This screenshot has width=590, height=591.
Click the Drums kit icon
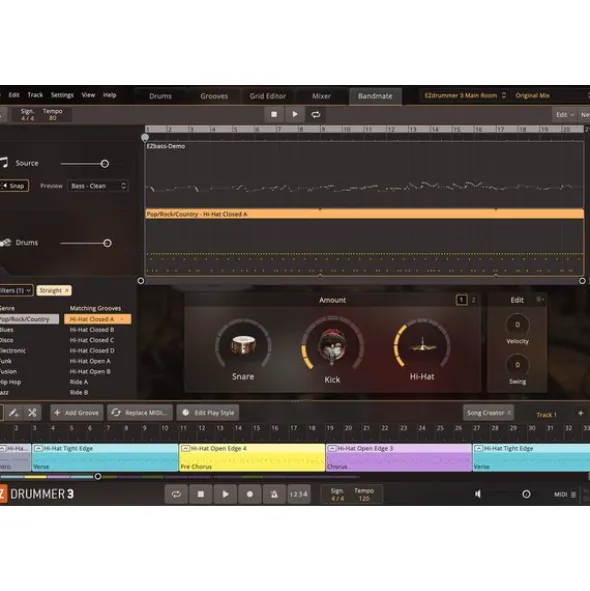tap(5, 242)
